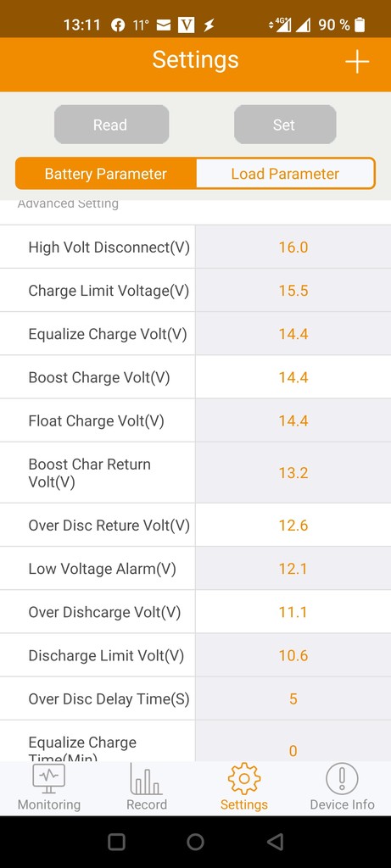Image resolution: width=391 pixels, height=868 pixels.
Task: Open the Record bar chart icon
Action: pos(146,779)
